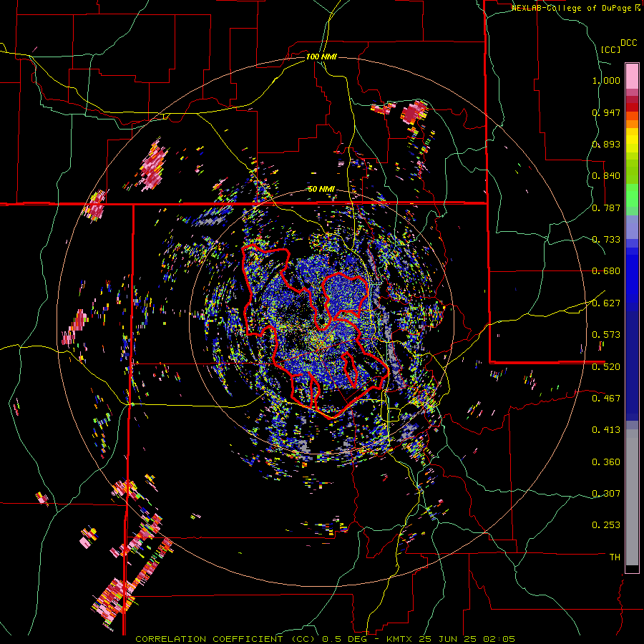The width and height of the screenshot is (644, 644).
Task: Click the 0.467 color scale value
Action: click(x=606, y=399)
